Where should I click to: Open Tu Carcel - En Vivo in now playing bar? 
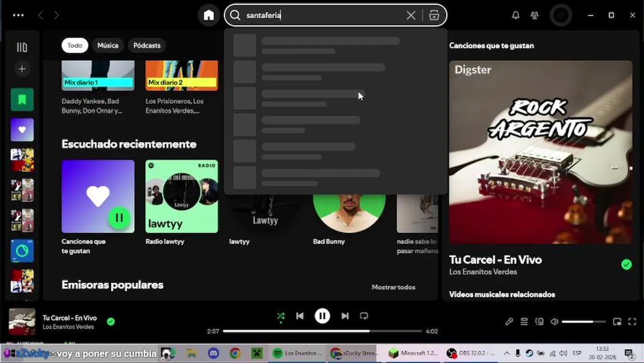70,318
